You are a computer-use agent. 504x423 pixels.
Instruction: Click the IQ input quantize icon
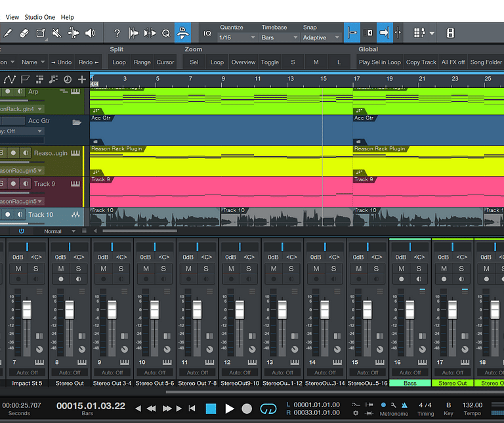coord(207,33)
